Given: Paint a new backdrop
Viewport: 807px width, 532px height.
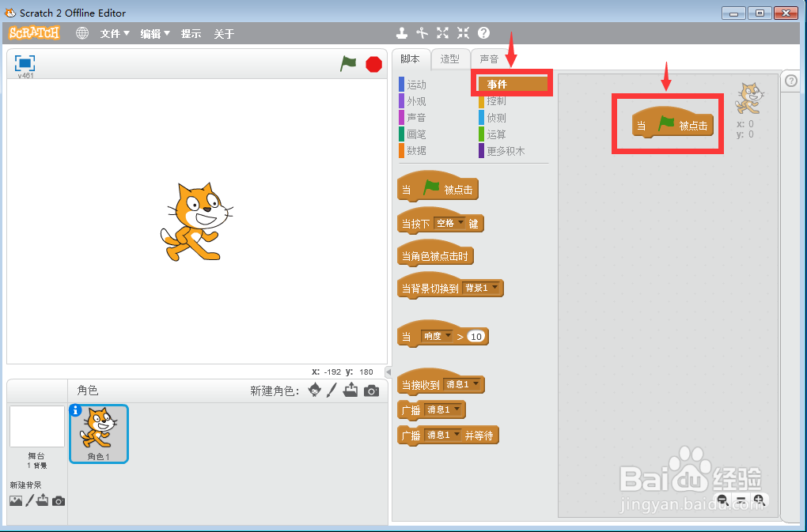Looking at the screenshot, I should 30,500.
